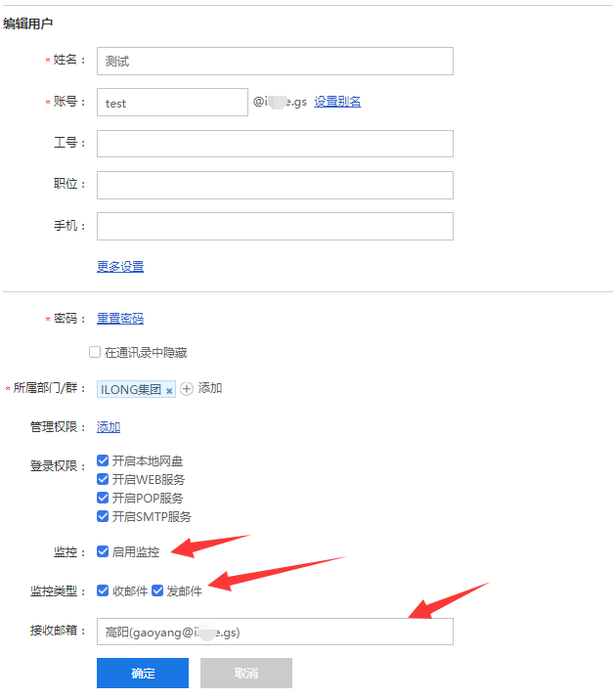The width and height of the screenshot is (616, 699).
Task: Click the 接收邮箱 field
Action: 275,632
